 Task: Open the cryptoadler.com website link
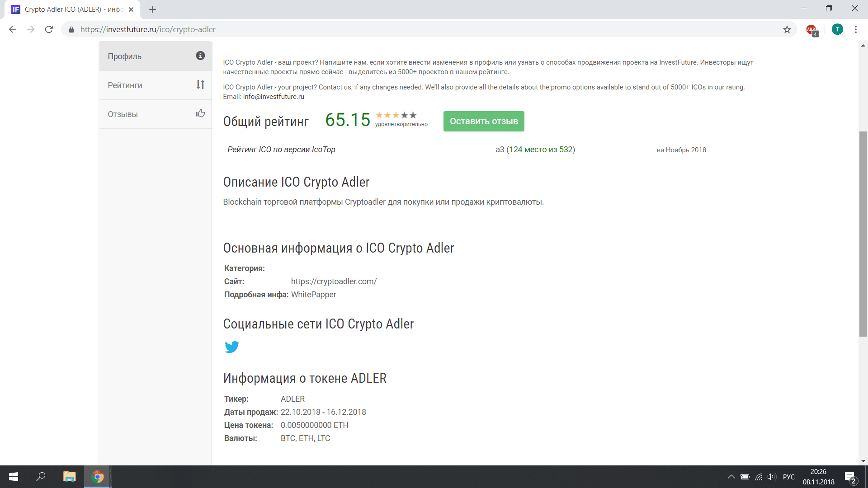(334, 282)
